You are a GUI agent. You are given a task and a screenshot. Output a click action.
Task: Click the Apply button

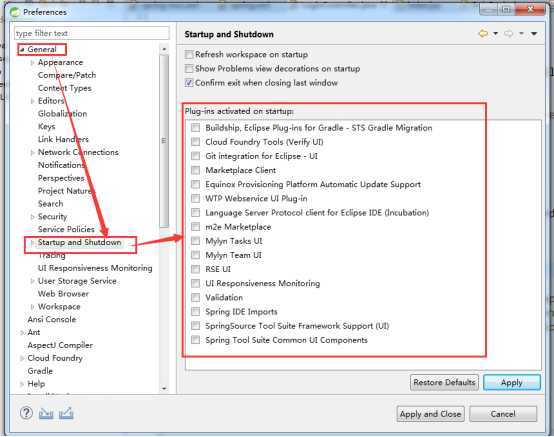(512, 383)
